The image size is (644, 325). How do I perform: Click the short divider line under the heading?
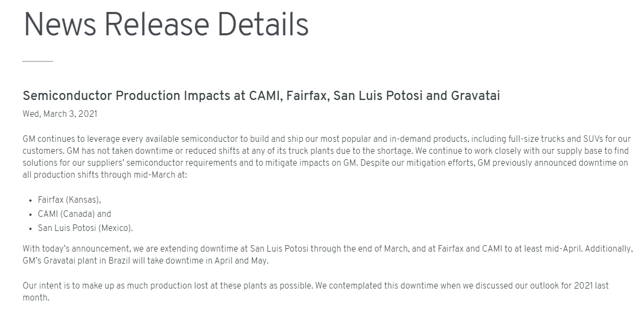coord(37,61)
